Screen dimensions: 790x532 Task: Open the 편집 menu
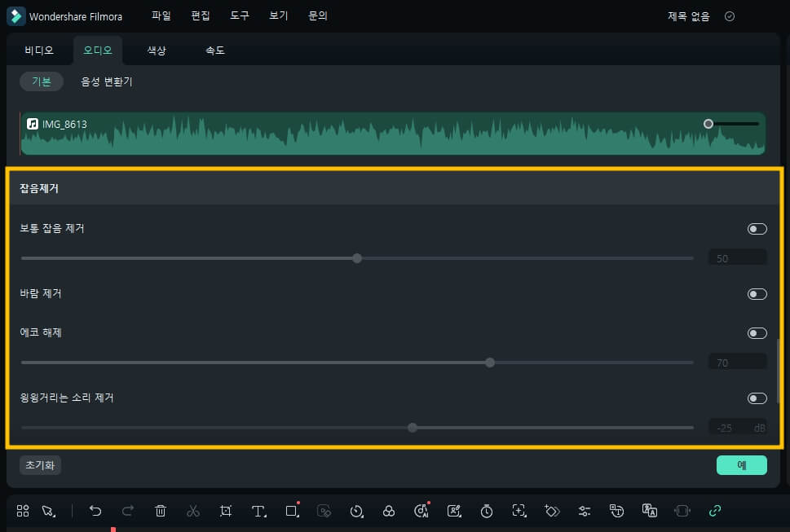pyautogui.click(x=200, y=16)
